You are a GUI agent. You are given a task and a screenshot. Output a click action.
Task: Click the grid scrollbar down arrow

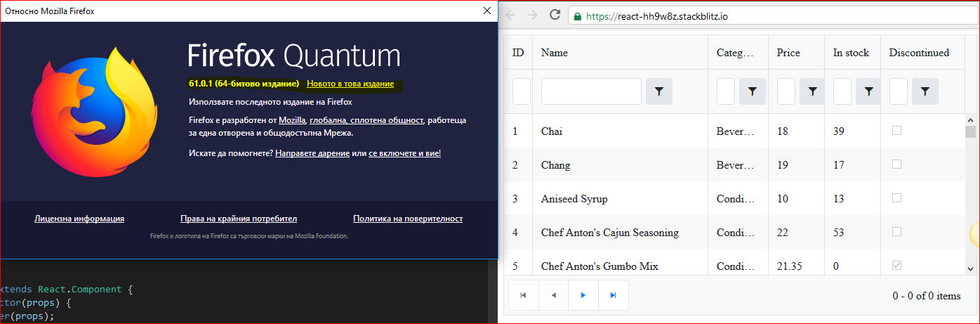pyautogui.click(x=970, y=268)
